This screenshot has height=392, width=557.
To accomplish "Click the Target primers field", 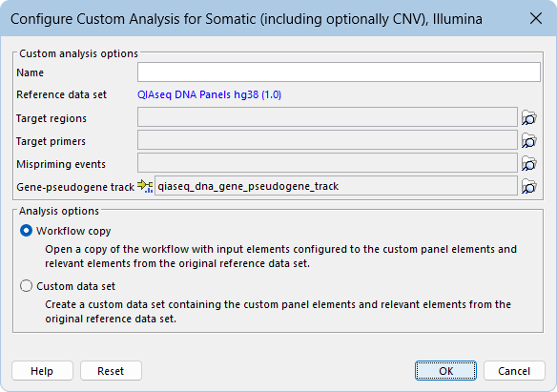I will pos(327,139).
